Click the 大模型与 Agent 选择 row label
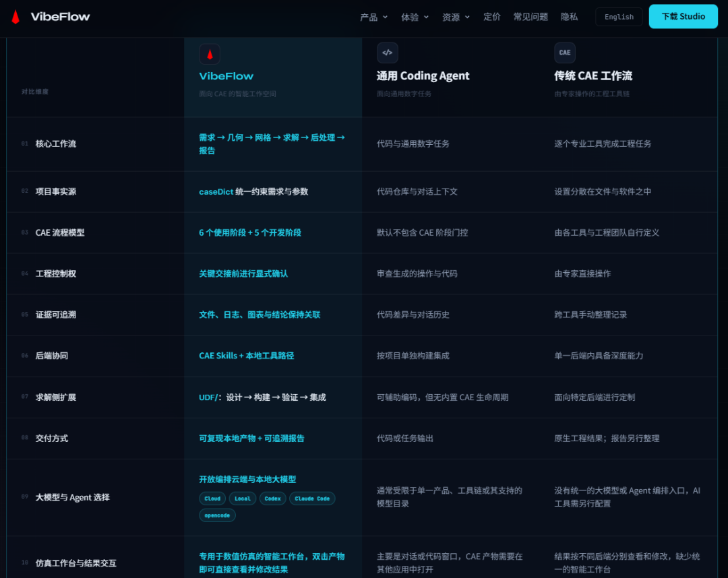 click(x=72, y=498)
